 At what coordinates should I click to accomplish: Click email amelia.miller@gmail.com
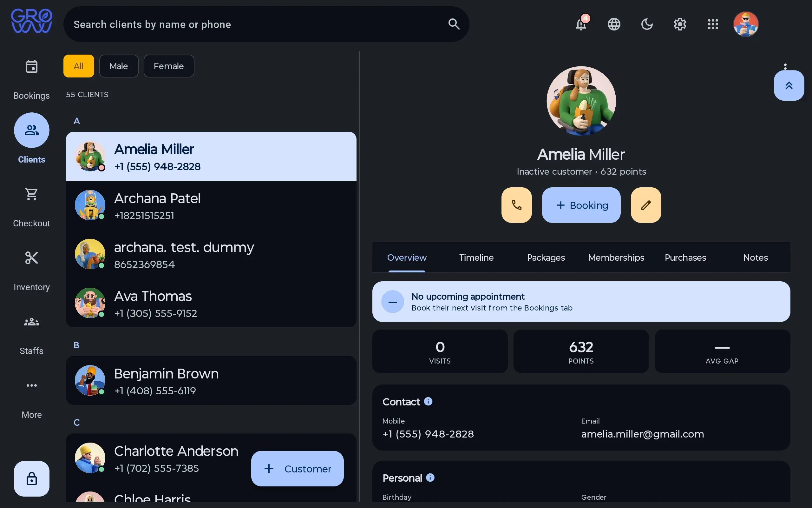643,434
